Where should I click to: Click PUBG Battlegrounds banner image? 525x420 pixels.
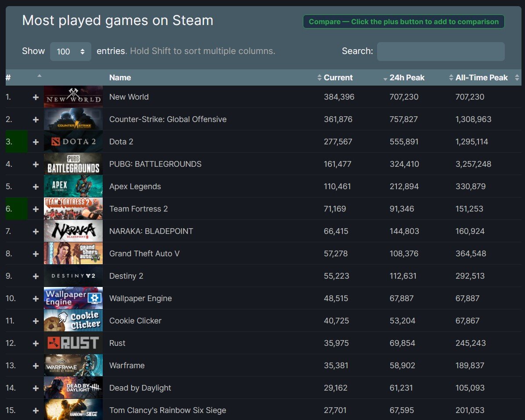73,164
